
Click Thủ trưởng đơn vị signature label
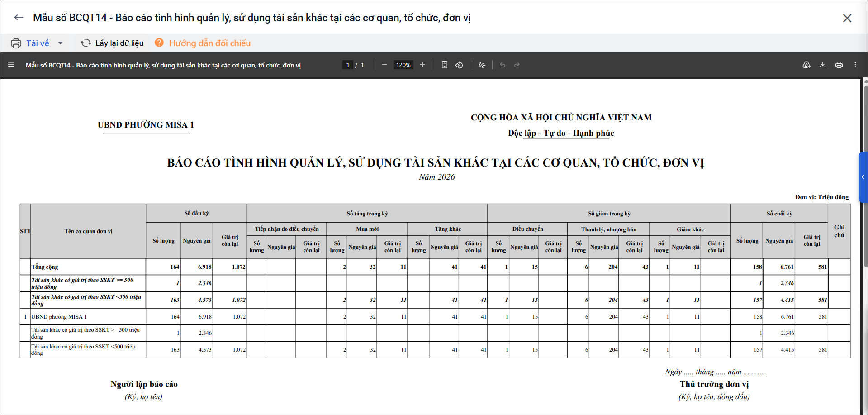[x=714, y=384]
